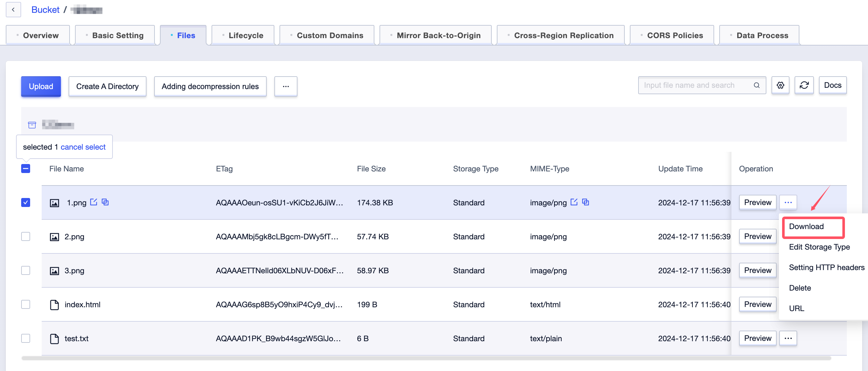Click the index.html file name

click(x=83, y=305)
